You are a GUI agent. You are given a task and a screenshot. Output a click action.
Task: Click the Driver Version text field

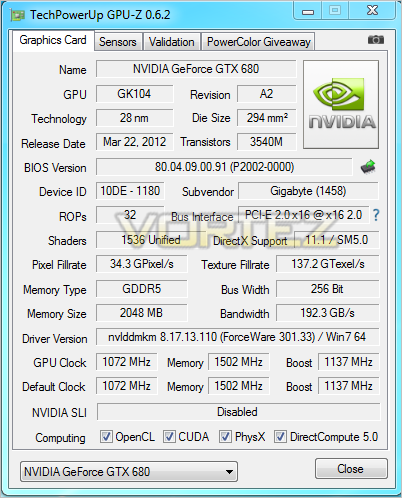tap(237, 337)
